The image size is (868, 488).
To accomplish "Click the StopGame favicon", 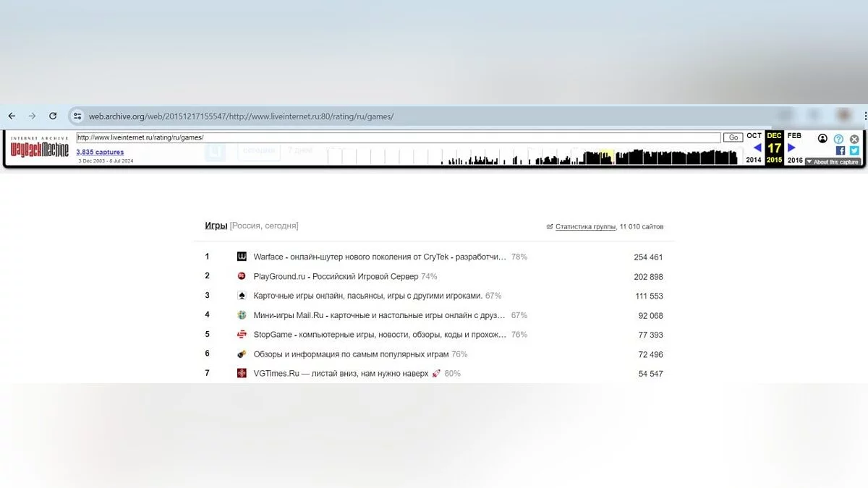I will (242, 335).
